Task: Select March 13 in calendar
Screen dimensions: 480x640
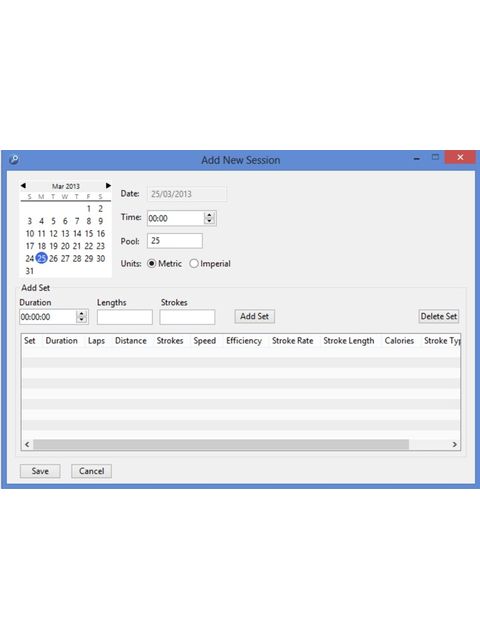Action: tap(65, 234)
